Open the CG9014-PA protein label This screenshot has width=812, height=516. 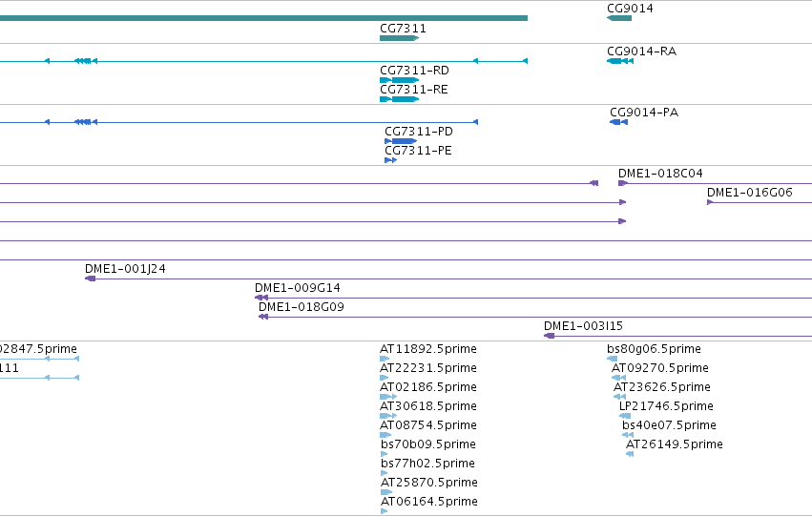tap(644, 113)
